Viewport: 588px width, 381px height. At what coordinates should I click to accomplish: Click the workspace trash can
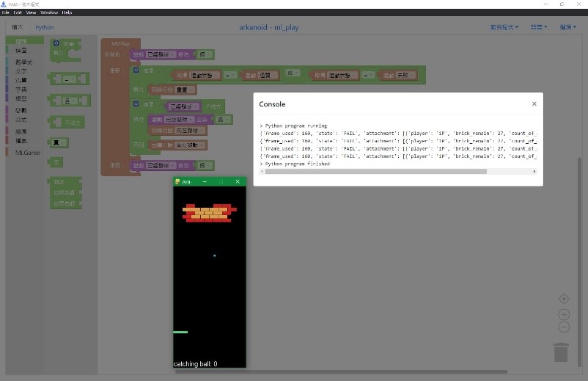pos(561,352)
